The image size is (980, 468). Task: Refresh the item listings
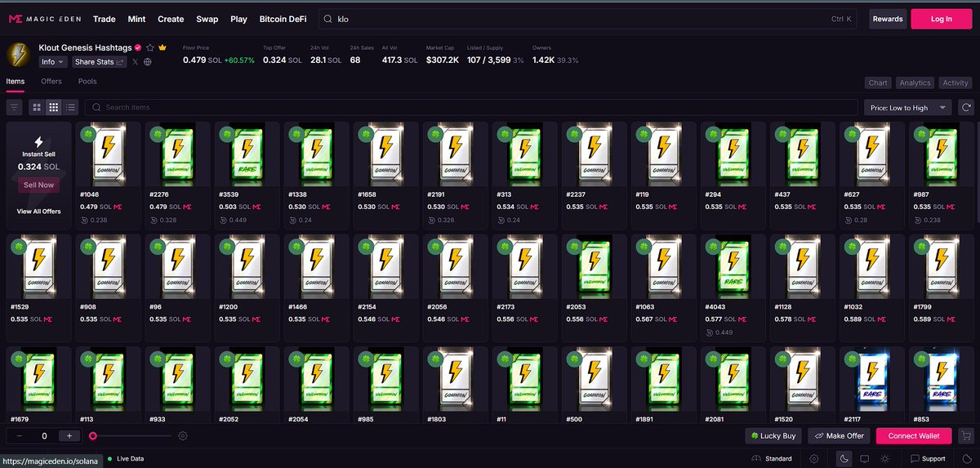point(965,107)
